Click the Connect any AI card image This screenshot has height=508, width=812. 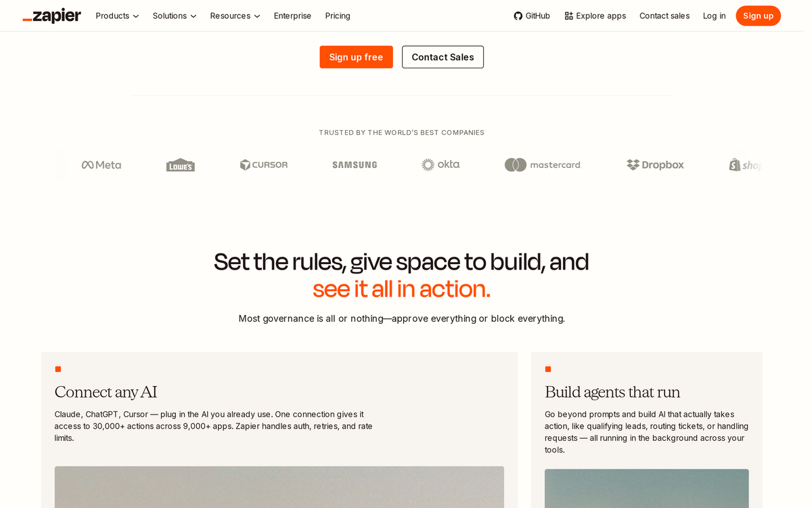(279, 487)
